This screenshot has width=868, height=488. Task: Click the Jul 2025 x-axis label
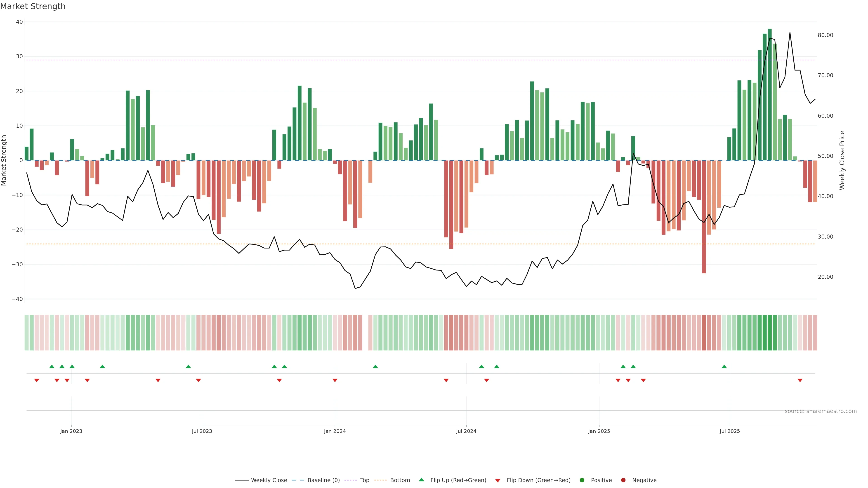pyautogui.click(x=729, y=431)
